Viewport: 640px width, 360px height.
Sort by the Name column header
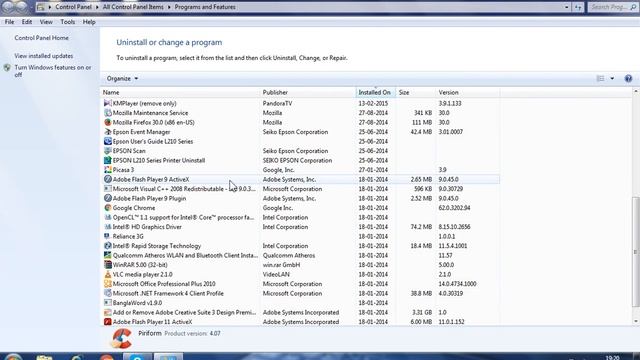click(180, 93)
